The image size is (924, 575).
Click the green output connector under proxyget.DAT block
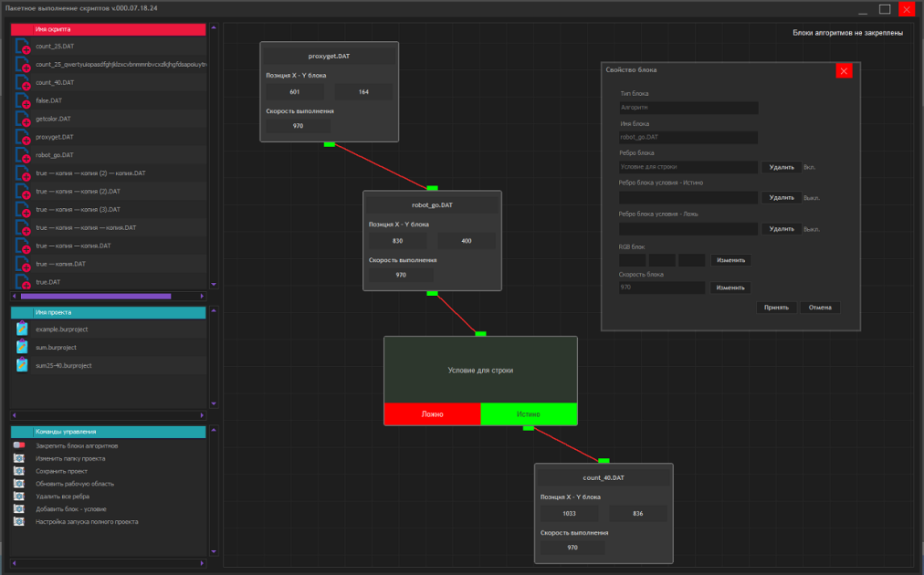tap(330, 144)
